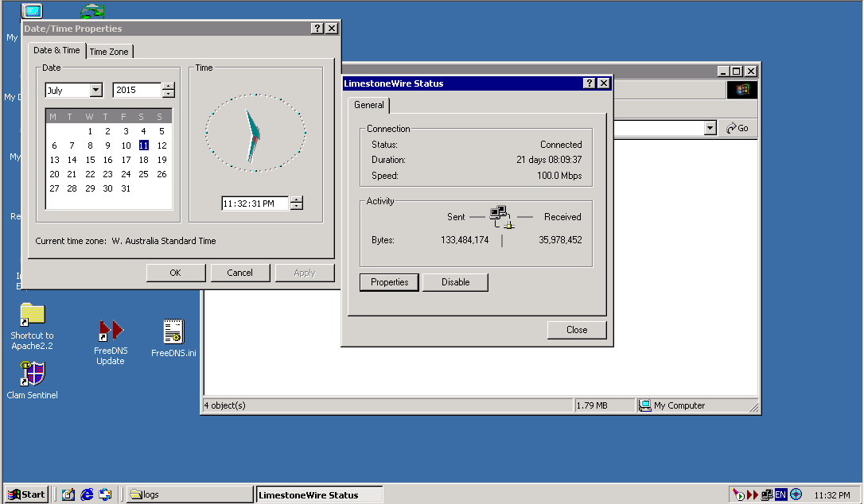864x504 pixels.
Task: Open the month dropdown showing July
Action: point(96,90)
